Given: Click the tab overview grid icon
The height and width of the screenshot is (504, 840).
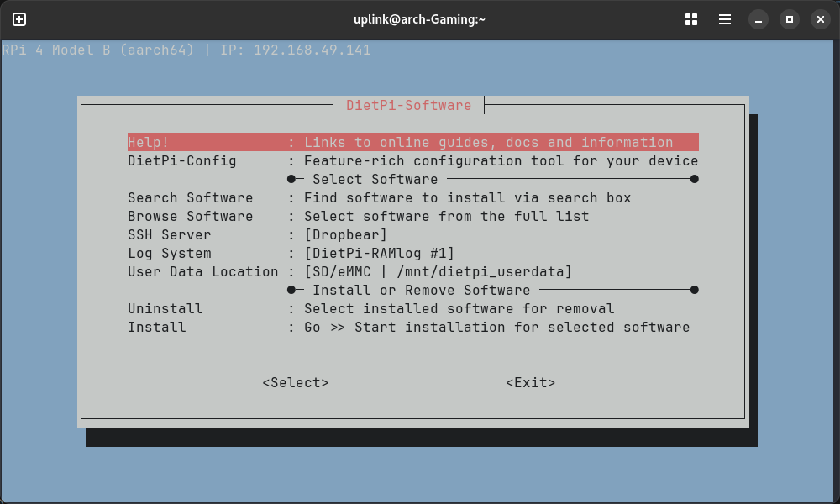Looking at the screenshot, I should click(x=691, y=19).
